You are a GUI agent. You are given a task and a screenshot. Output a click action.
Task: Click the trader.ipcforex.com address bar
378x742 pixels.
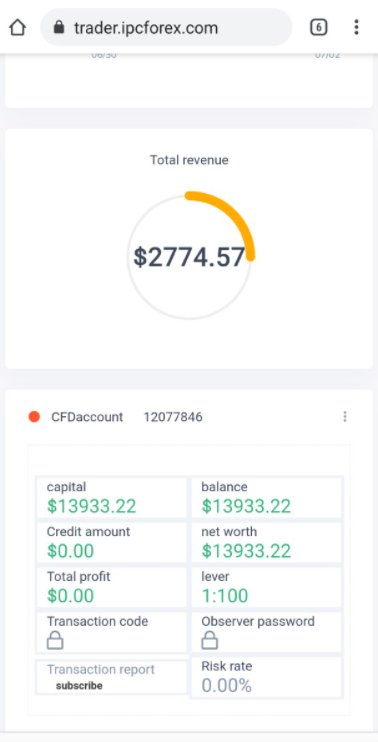tap(167, 27)
